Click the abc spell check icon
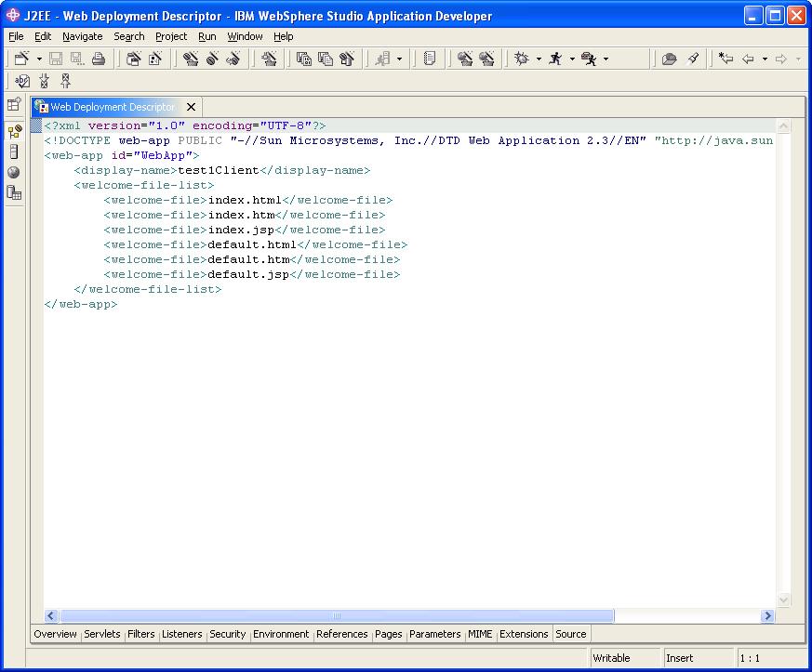This screenshot has width=812, height=672. [22, 81]
